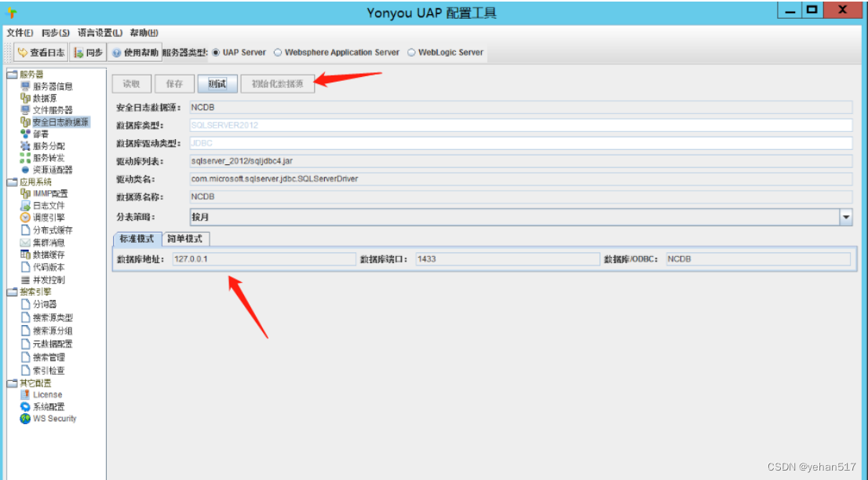Screen dimensions: 868x480
Task: Open the 帮助(H) menu
Action: [144, 33]
